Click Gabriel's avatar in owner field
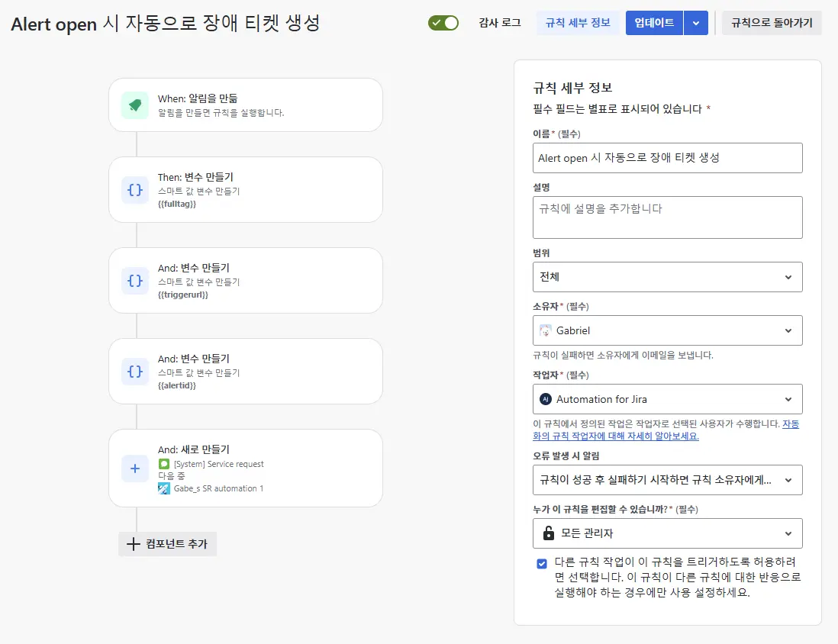The height and width of the screenshot is (644, 838). pos(545,330)
